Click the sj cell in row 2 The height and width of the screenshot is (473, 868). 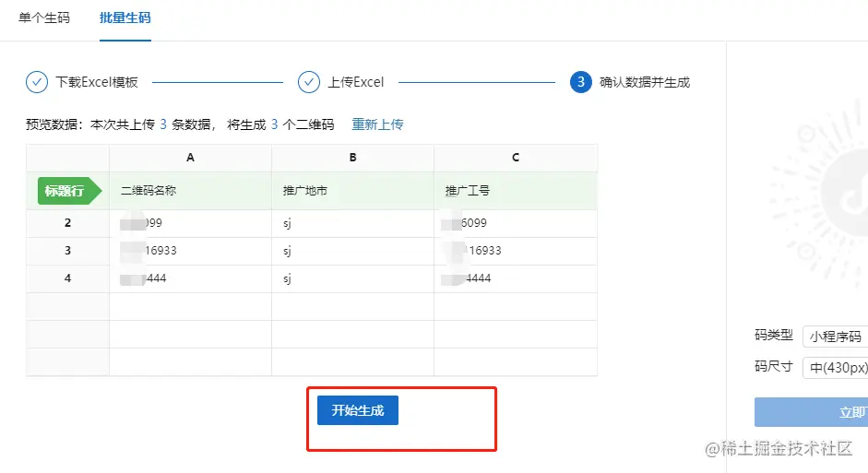pos(352,223)
